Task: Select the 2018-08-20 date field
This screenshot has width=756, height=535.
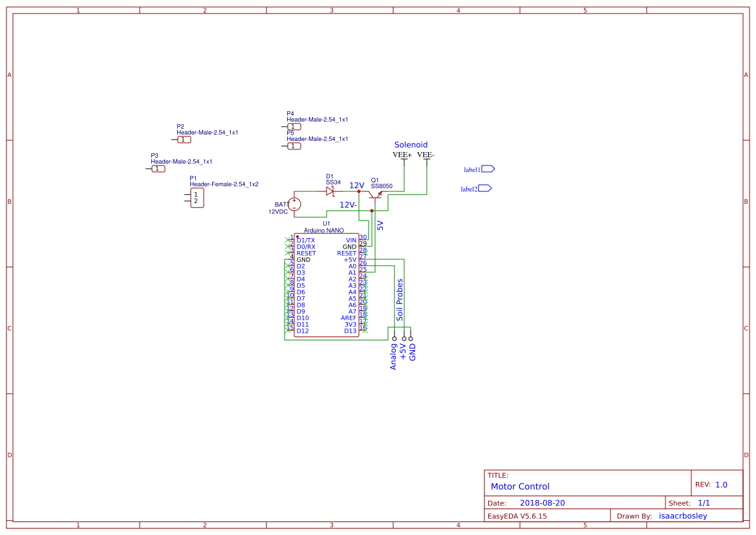Action: pyautogui.click(x=542, y=503)
